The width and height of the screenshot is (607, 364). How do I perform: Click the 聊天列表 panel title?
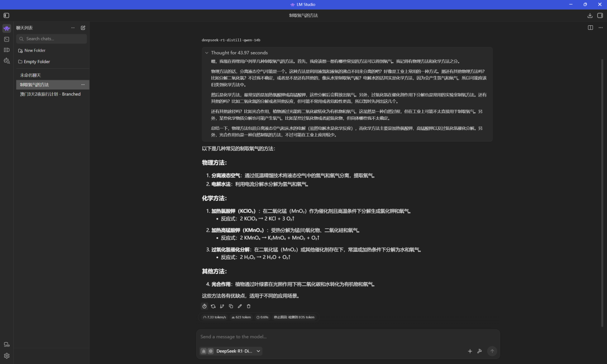24,28
